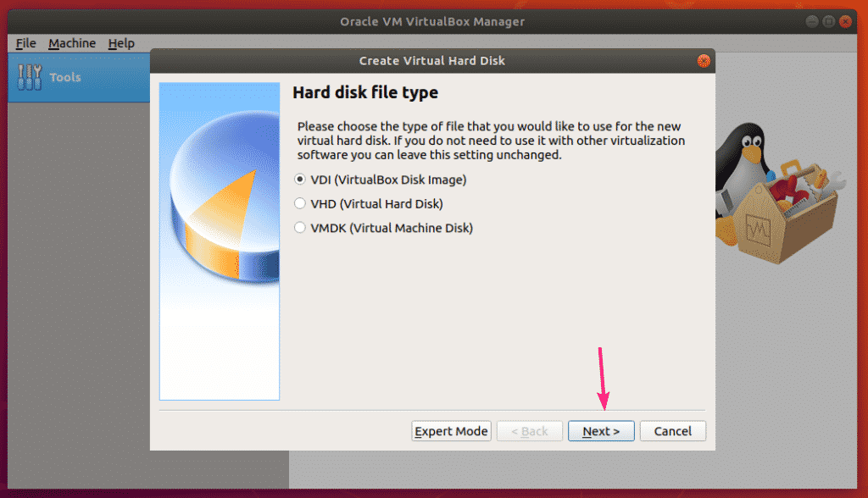Click the Create Virtual Hard Disk title bar

pyautogui.click(x=431, y=61)
